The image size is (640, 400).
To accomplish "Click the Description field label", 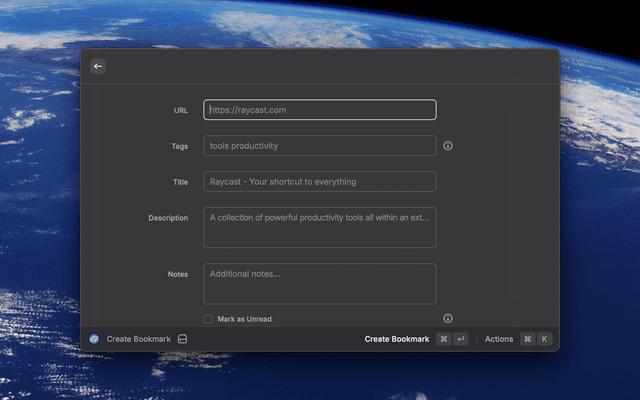I will [168, 218].
